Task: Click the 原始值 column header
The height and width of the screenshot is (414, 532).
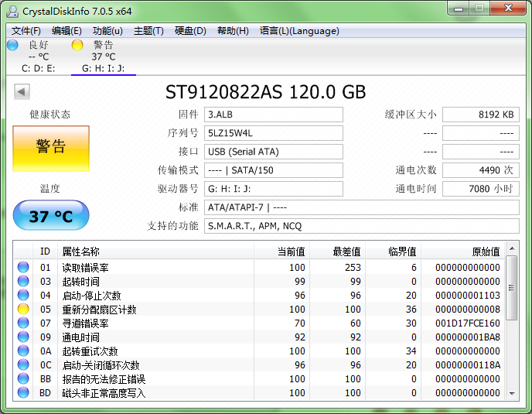Action: 462,251
